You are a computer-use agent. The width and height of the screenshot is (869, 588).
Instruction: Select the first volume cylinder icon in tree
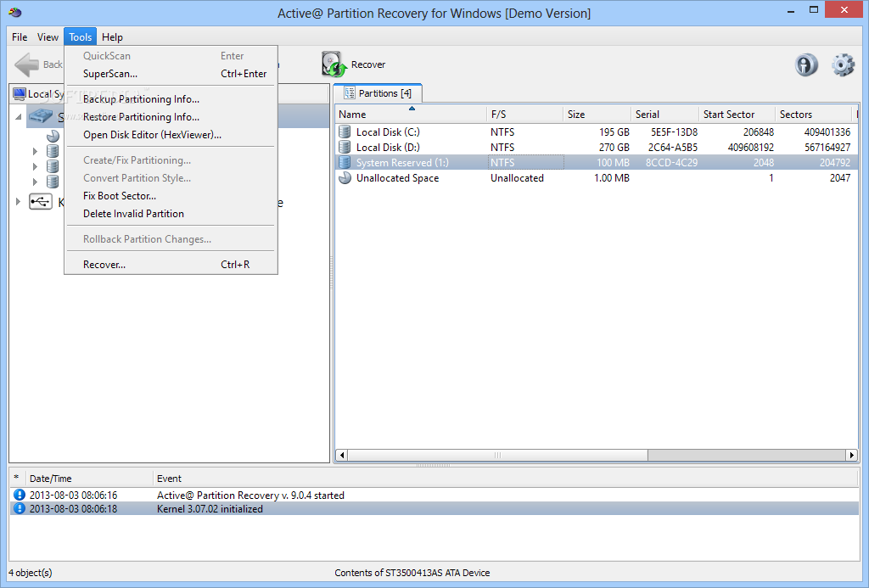click(x=53, y=151)
